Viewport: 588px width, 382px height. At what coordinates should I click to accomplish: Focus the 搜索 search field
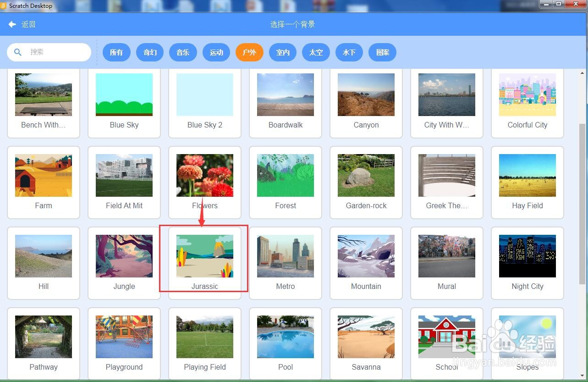[x=49, y=52]
